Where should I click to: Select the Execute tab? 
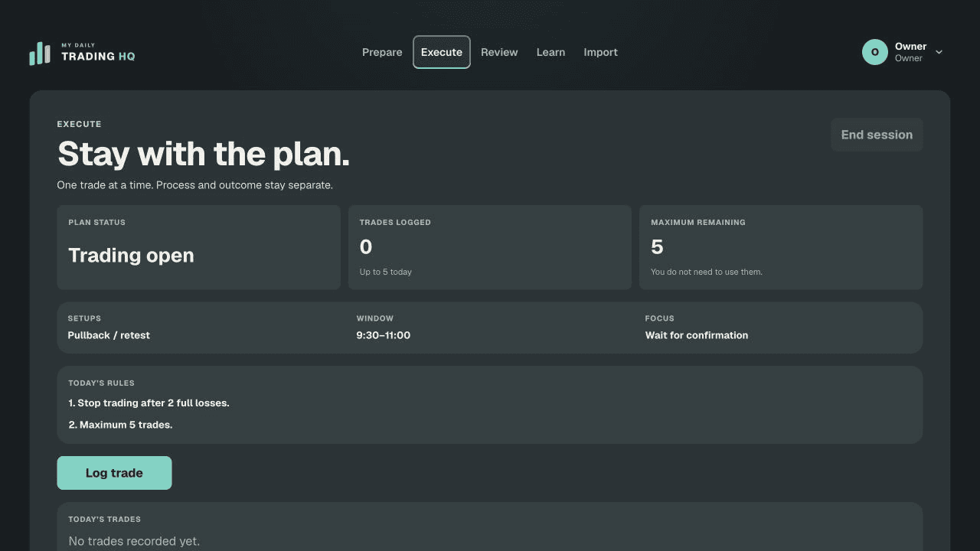tap(442, 52)
